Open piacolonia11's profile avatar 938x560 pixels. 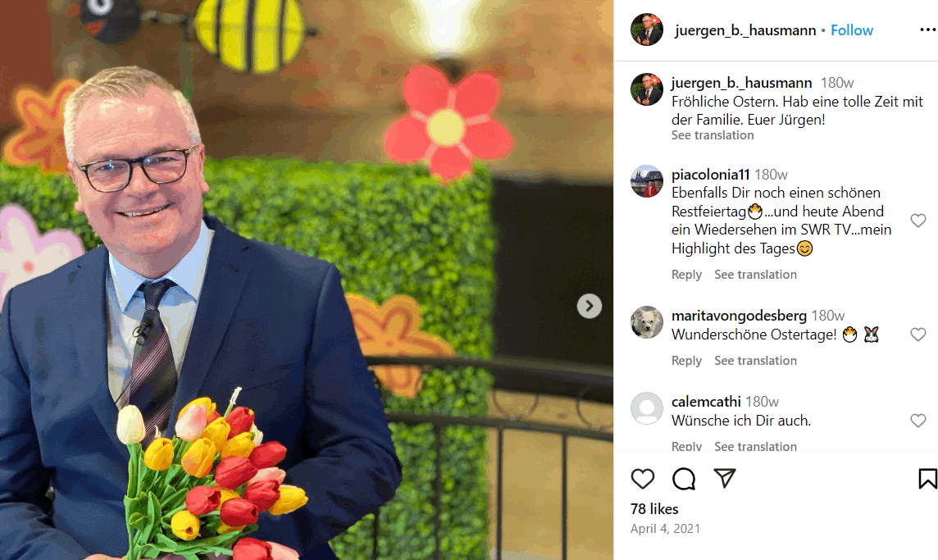[647, 181]
